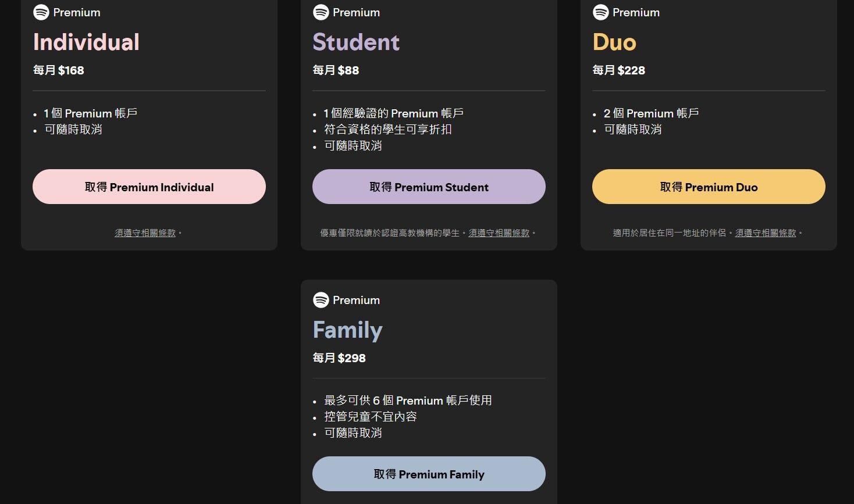Select the Family plan heading

click(347, 329)
